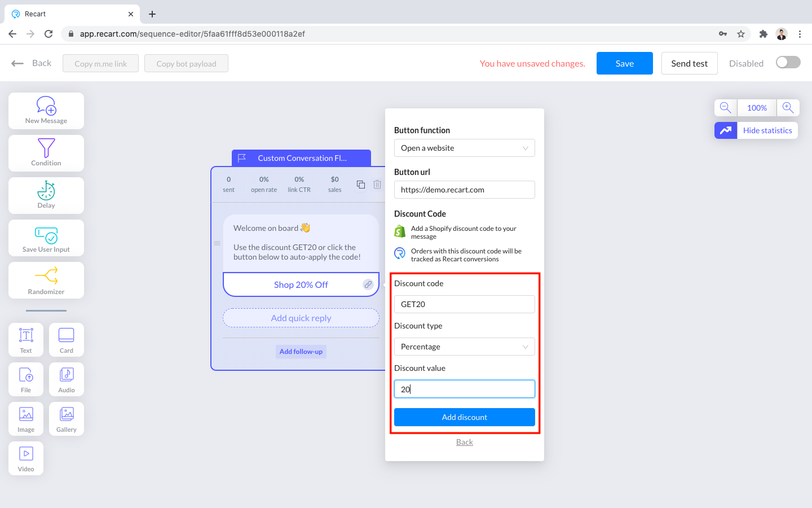Open the Discount type dropdown
The width and height of the screenshot is (812, 508).
pyautogui.click(x=465, y=347)
